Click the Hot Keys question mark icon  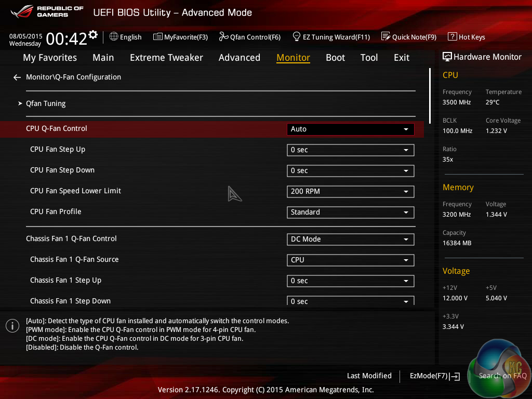453,36
